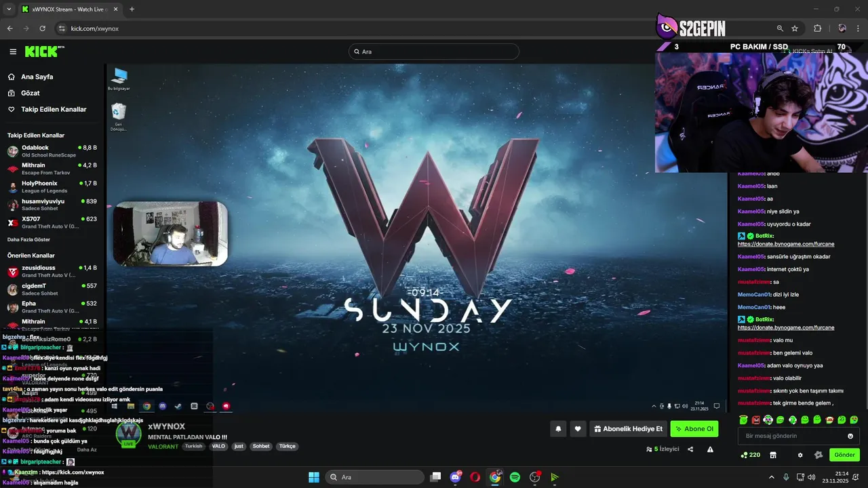This screenshot has height=488, width=868.
Task: Pick the angry red emote in chat
Action: click(756, 420)
